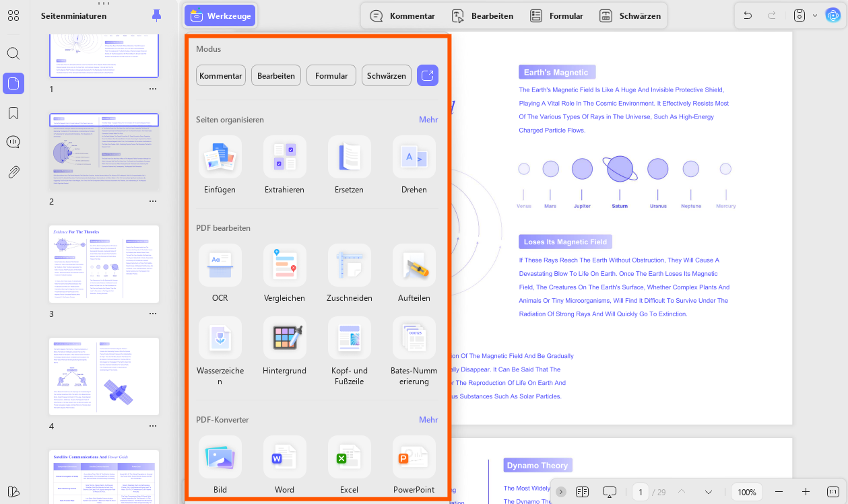Image resolution: width=848 pixels, height=504 pixels.
Task: Collapse the bottom toolbar with the arrow
Action: tap(561, 492)
